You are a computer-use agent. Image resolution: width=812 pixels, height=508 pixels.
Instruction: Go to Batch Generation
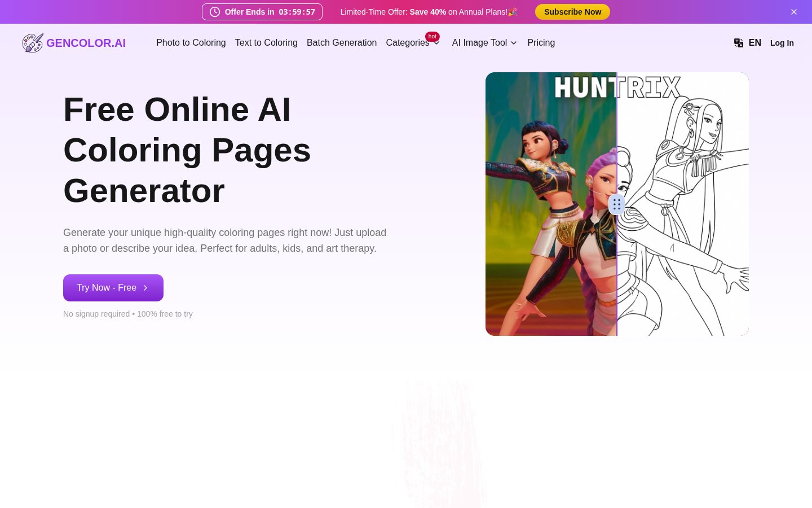(342, 43)
